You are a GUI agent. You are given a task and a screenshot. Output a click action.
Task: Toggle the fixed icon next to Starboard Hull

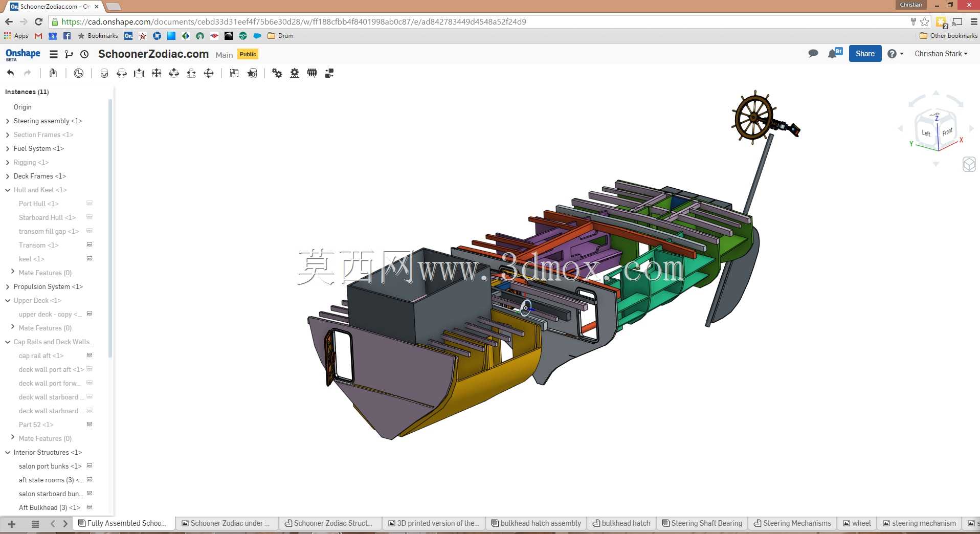click(90, 217)
